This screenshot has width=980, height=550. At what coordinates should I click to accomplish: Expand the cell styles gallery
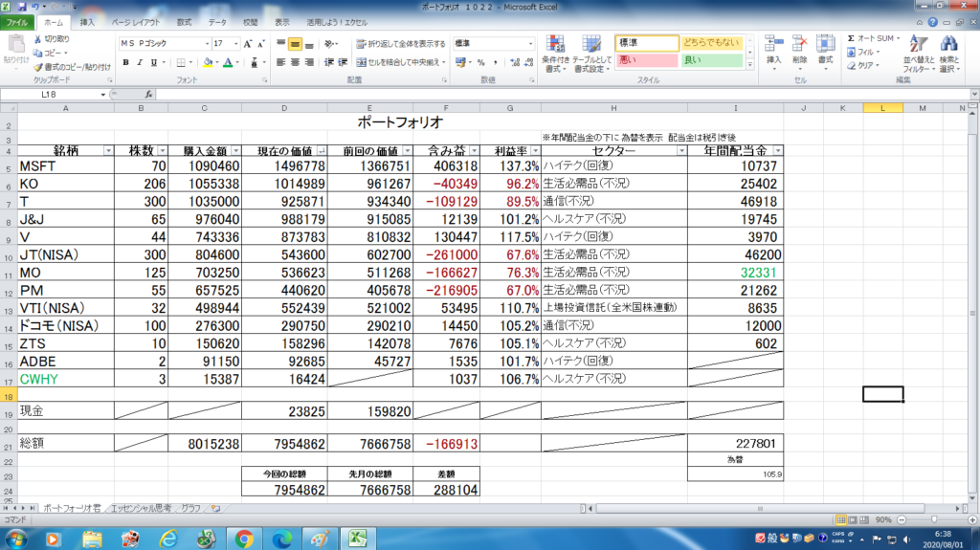[750, 65]
